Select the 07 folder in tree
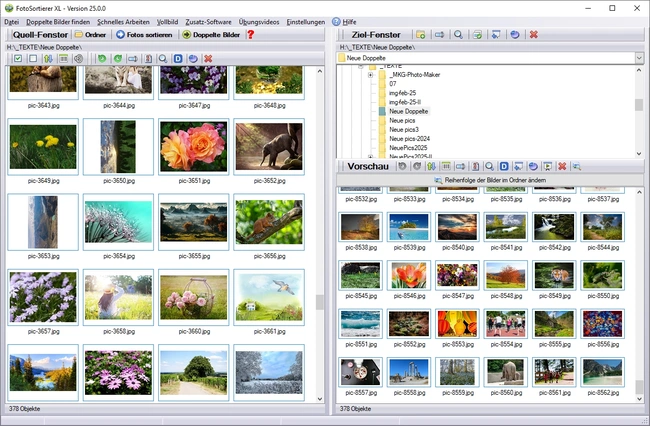This screenshot has height=426, width=650. (x=392, y=84)
